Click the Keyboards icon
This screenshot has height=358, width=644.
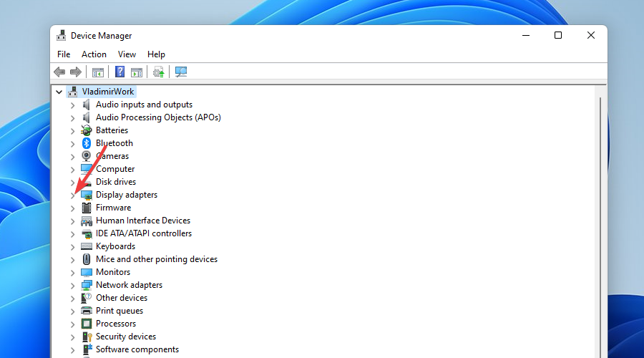coord(87,246)
